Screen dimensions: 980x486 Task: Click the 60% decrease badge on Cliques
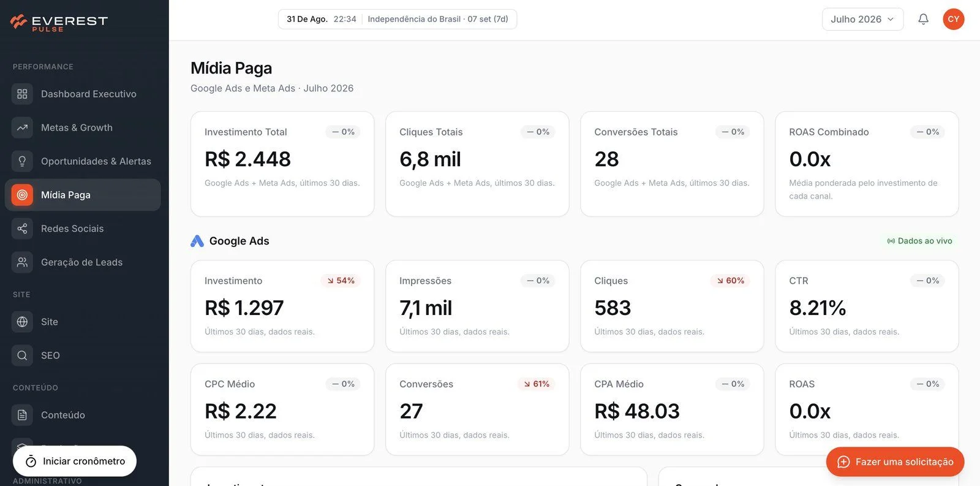click(x=730, y=281)
